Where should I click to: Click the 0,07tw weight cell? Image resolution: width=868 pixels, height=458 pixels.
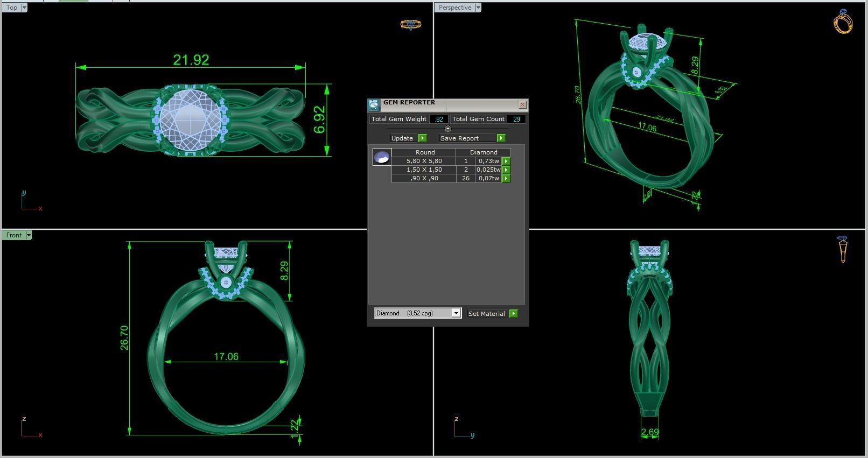pos(488,178)
